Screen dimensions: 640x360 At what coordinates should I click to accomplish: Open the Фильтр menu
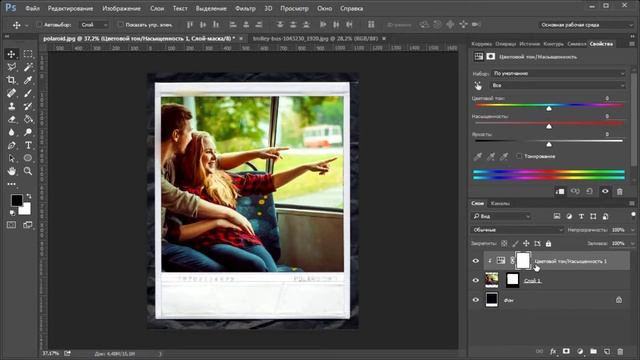245,8
